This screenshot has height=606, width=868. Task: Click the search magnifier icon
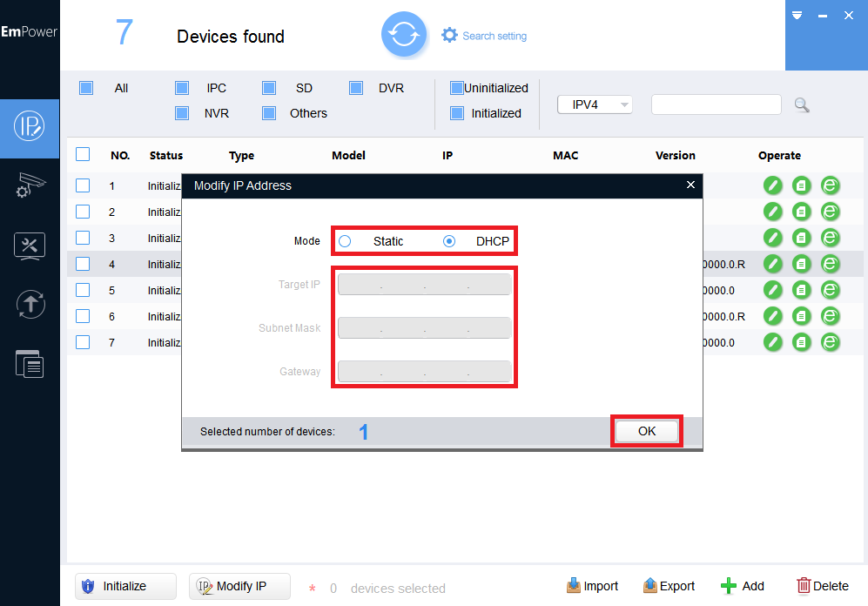[x=802, y=104]
